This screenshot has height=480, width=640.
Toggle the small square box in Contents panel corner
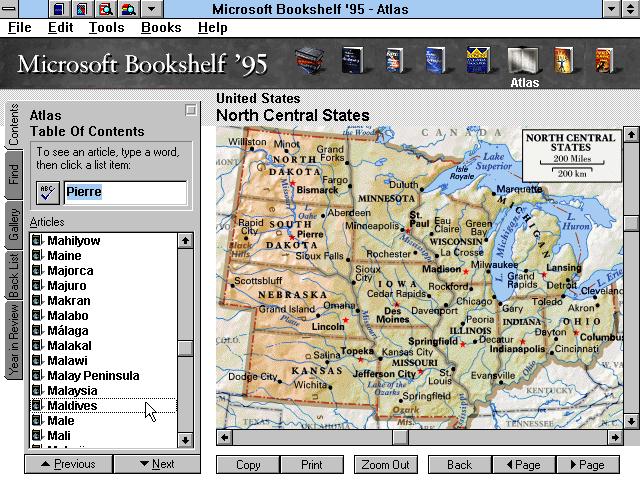coord(191,110)
